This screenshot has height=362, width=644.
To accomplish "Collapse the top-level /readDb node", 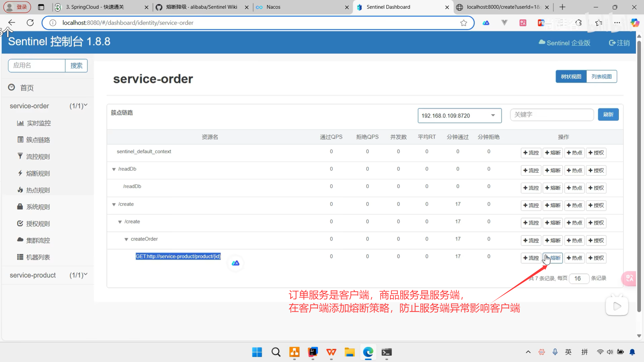I will 114,169.
